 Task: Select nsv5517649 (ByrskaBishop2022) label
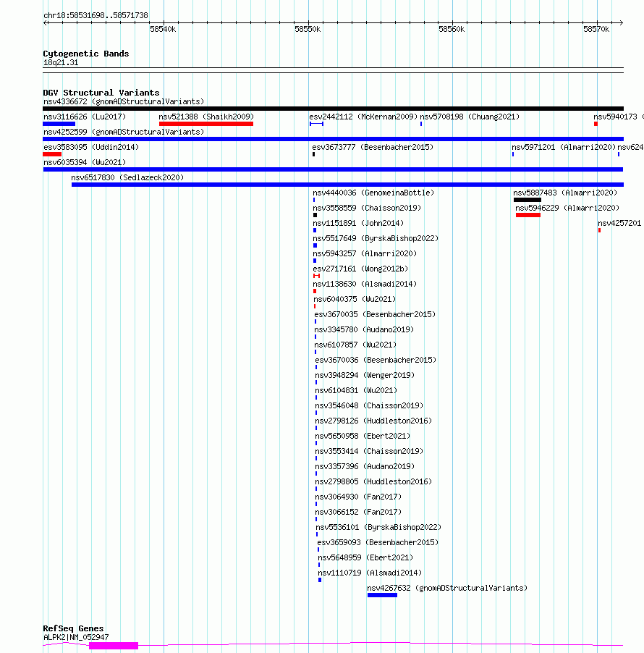pos(376,238)
